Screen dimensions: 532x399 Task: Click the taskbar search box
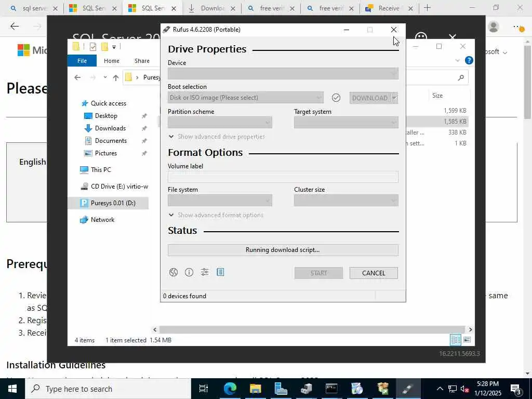pyautogui.click(x=108, y=389)
